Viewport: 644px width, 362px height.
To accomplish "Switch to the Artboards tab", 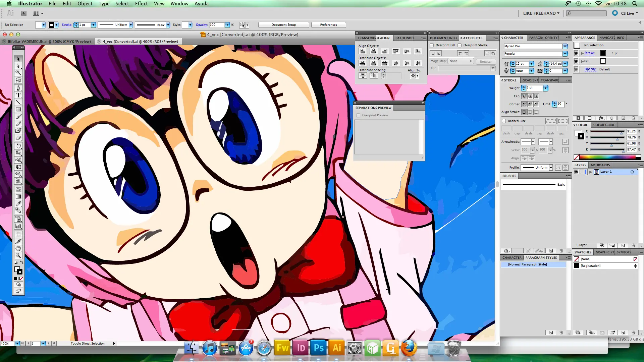I will tap(600, 165).
